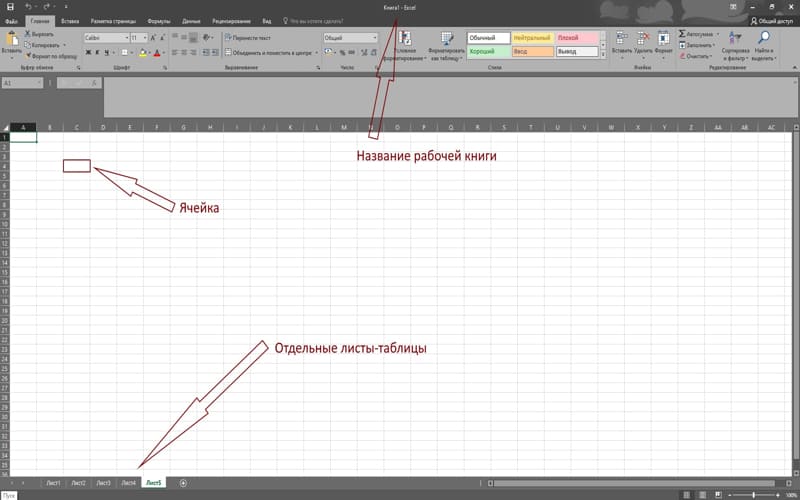Expand the cell styles gallery
This screenshot has height=500, width=800.
pyautogui.click(x=603, y=56)
